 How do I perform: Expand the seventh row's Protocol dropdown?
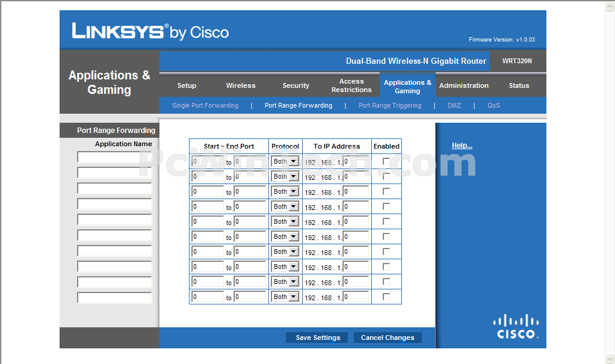click(x=285, y=251)
